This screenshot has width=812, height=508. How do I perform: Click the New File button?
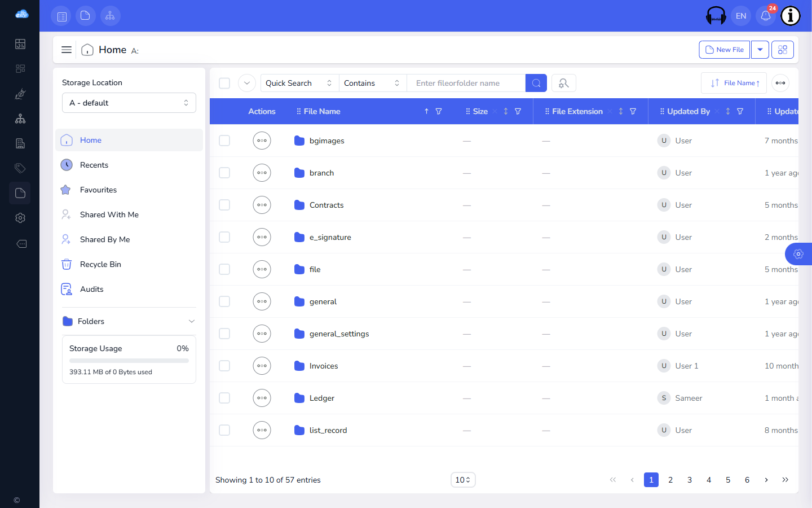725,50
